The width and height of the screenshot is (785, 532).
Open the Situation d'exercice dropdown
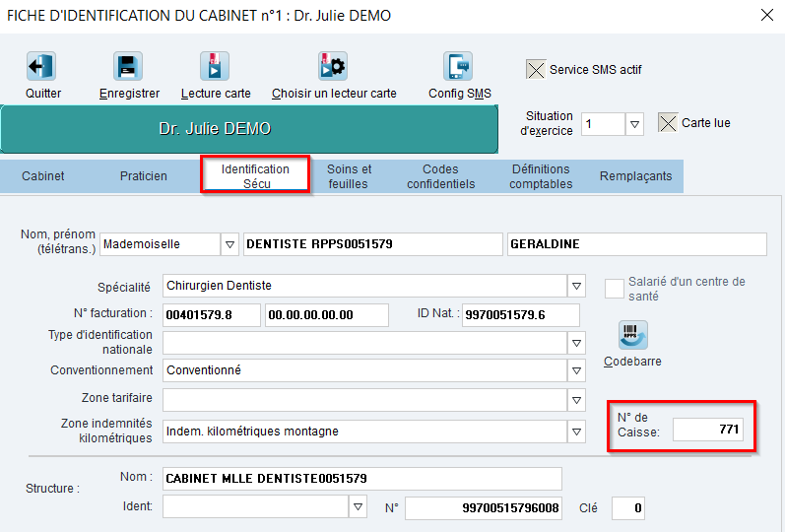[x=634, y=124]
